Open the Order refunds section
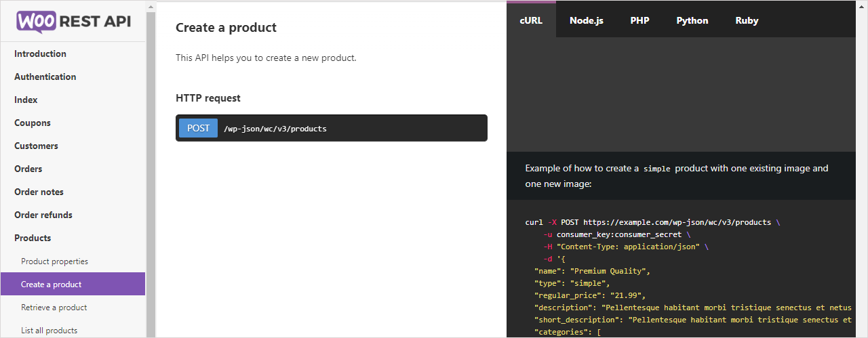Viewport: 868px width, 338px height. (x=43, y=215)
